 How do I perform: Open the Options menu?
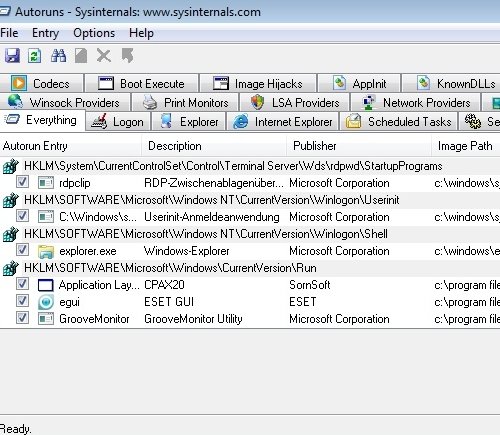94,33
